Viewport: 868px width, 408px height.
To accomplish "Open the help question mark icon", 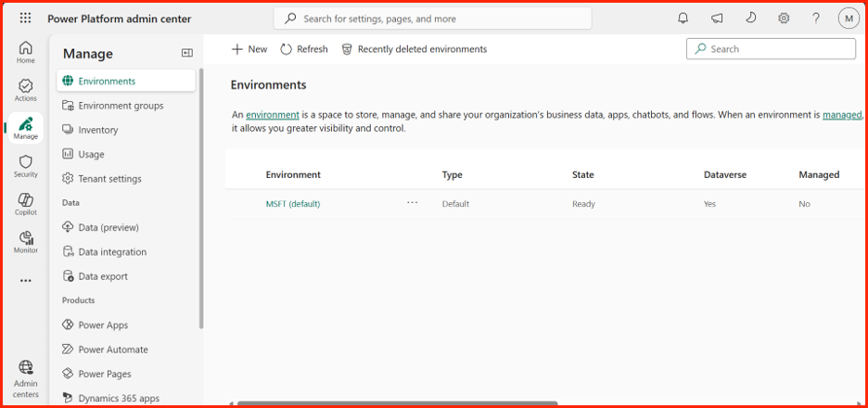I will [816, 19].
